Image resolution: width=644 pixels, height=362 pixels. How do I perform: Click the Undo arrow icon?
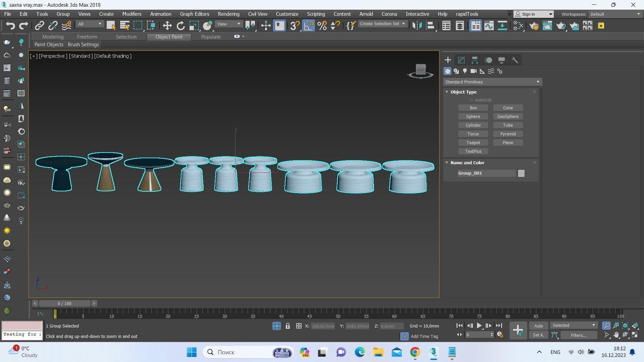[x=10, y=26]
